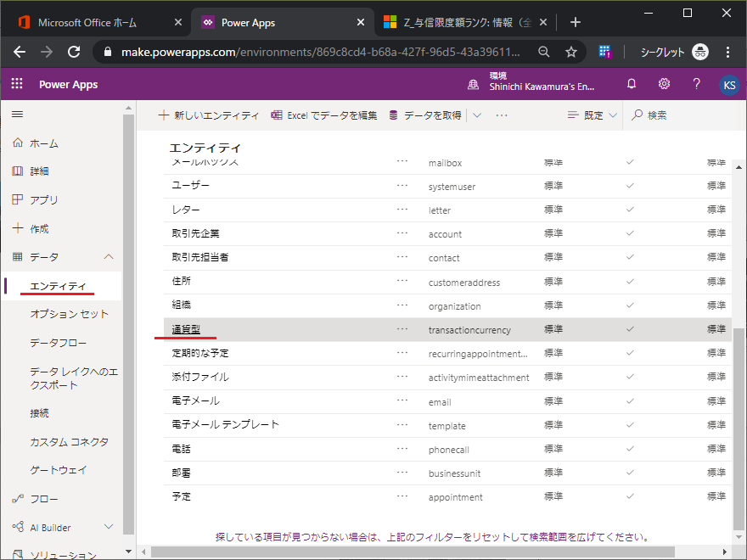
Task: Bookmark this page with the star icon
Action: [x=571, y=52]
